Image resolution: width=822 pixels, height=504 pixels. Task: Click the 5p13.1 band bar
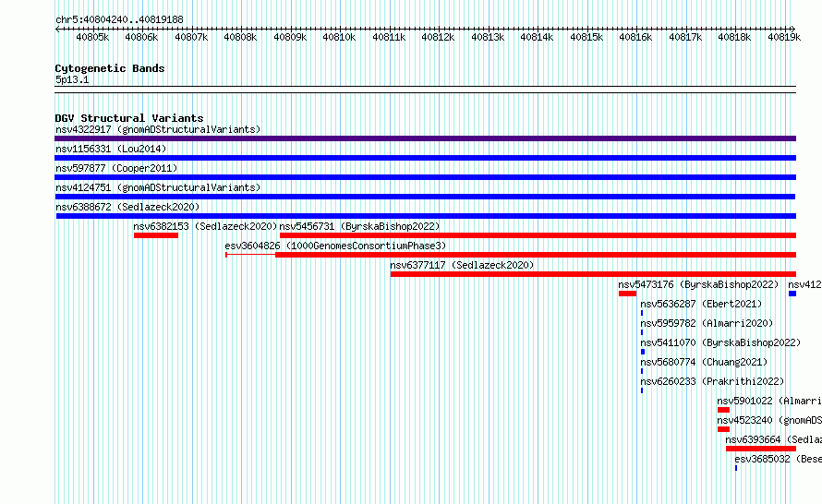(425, 90)
